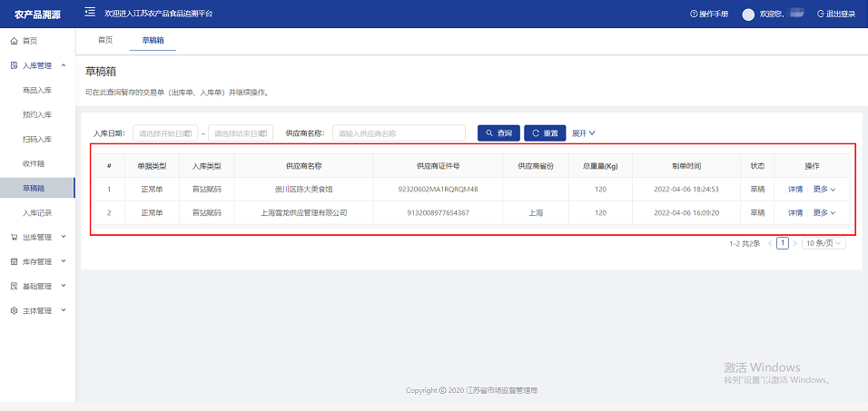868x411 pixels.
Task: Click the start date picker field
Action: (165, 133)
